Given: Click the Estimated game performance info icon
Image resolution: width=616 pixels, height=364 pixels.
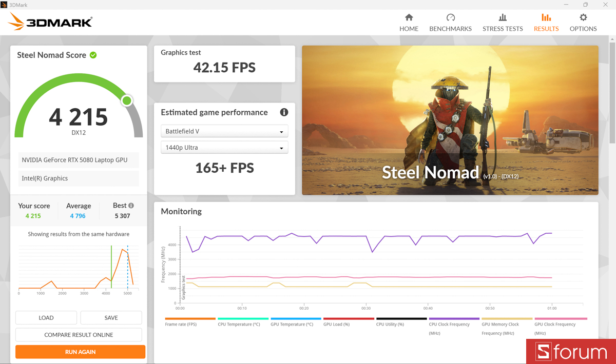Looking at the screenshot, I should click(x=284, y=112).
